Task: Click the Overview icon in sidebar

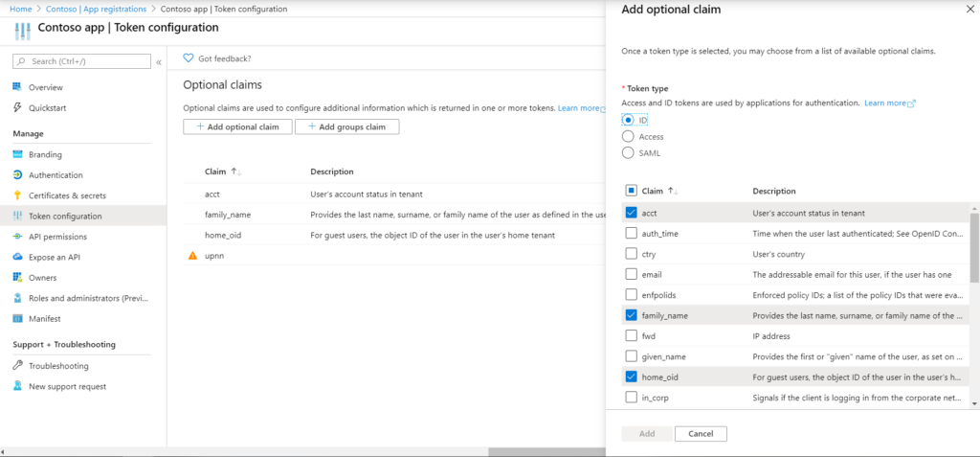Action: [x=18, y=87]
